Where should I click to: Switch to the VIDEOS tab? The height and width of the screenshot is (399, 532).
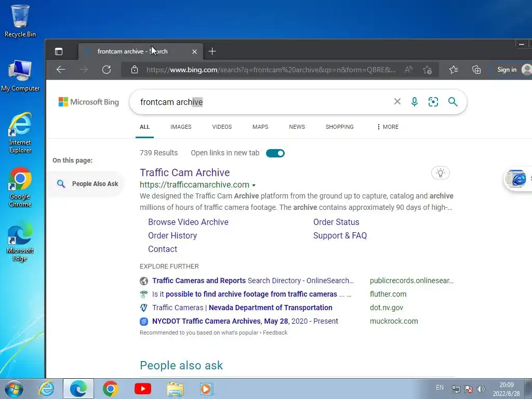[x=222, y=127]
